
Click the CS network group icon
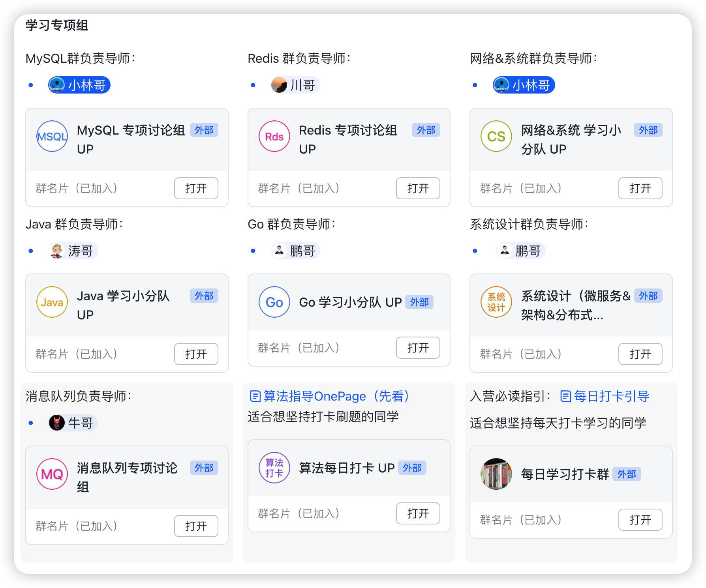click(496, 137)
